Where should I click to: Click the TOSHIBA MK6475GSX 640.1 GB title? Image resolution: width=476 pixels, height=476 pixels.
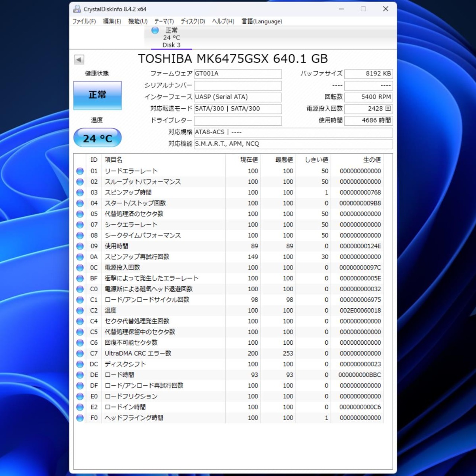233,59
